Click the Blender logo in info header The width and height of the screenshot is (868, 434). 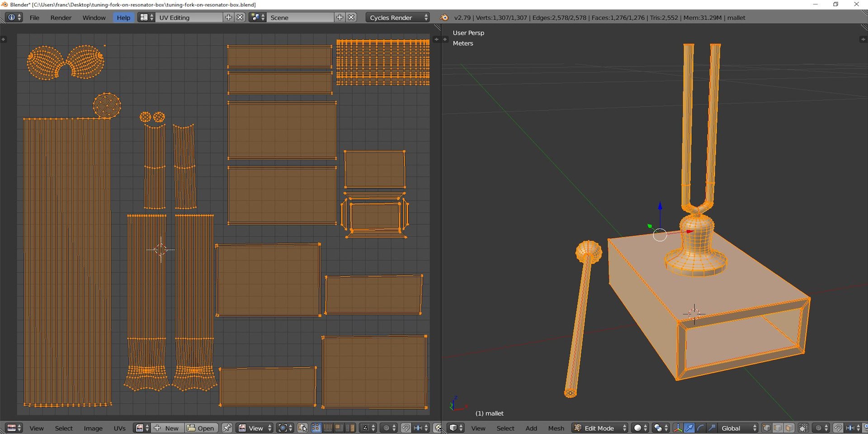point(444,17)
